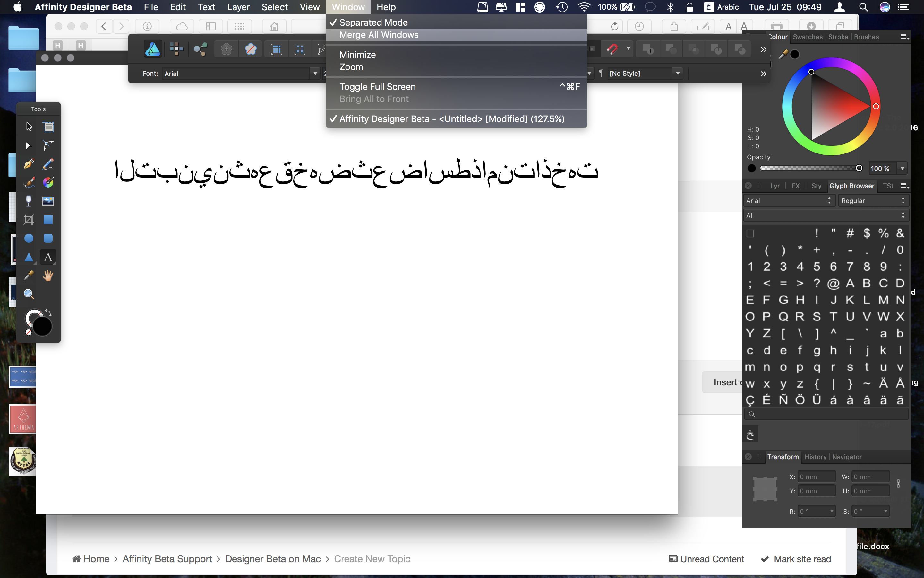This screenshot has width=924, height=578.
Task: Select the Transparency wine glass tool
Action: click(29, 201)
